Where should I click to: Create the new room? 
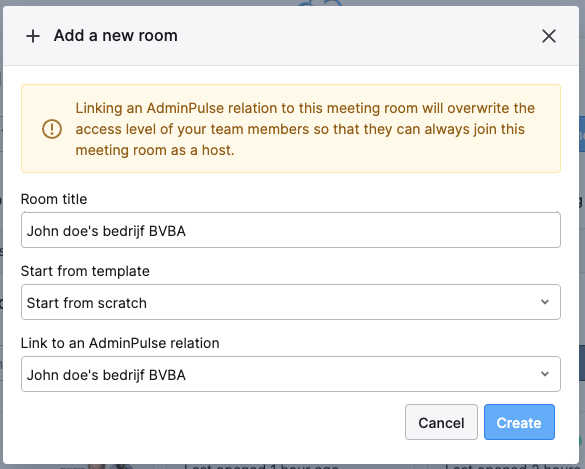click(x=519, y=422)
